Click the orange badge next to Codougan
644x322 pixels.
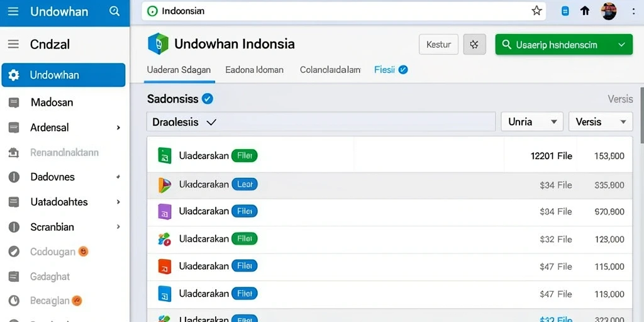tap(84, 252)
